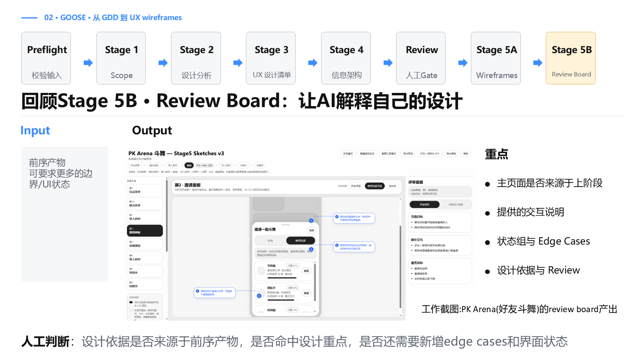This screenshot has width=644, height=362.
Task: Click the 总览模式 toolbar button
Action: [348, 154]
